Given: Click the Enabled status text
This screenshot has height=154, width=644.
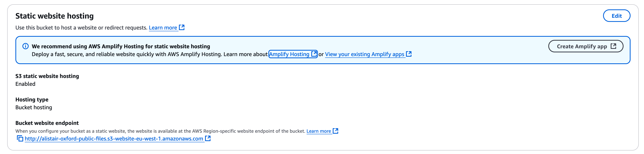Looking at the screenshot, I should click(25, 84).
